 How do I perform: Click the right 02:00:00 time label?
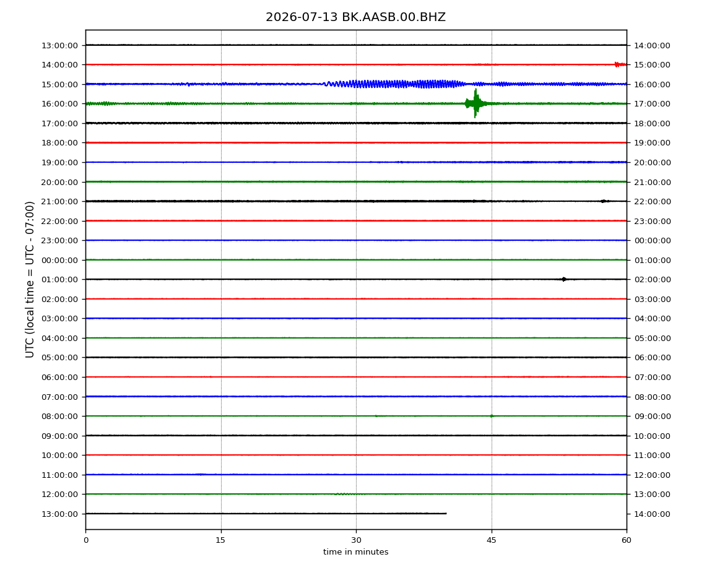pos(652,280)
